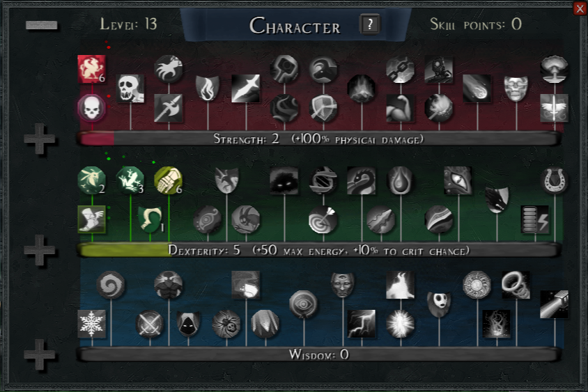This screenshot has height=392, width=588.
Task: Select the green frog skill
Action: (130, 180)
